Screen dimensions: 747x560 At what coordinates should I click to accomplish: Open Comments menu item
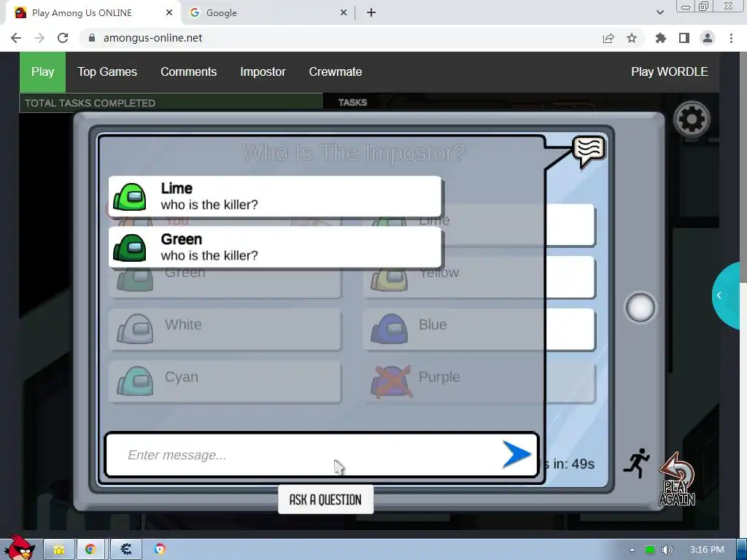[x=189, y=72]
